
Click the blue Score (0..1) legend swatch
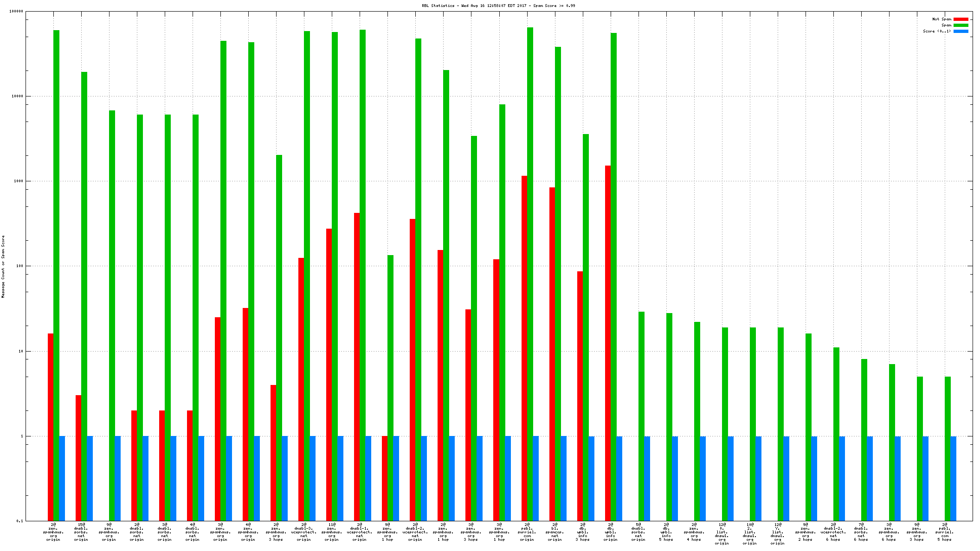[x=961, y=31]
